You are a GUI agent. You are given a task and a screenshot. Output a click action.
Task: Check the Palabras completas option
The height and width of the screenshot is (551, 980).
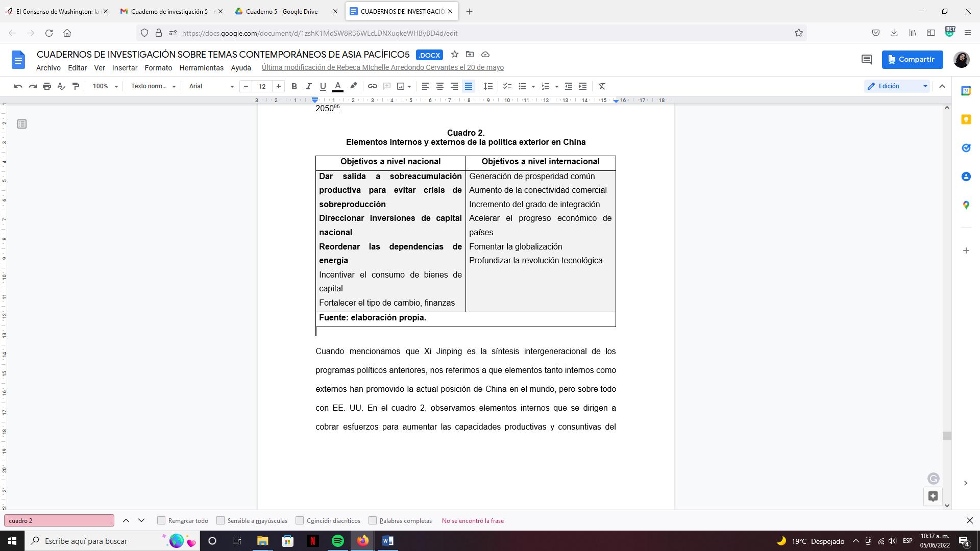(x=373, y=520)
